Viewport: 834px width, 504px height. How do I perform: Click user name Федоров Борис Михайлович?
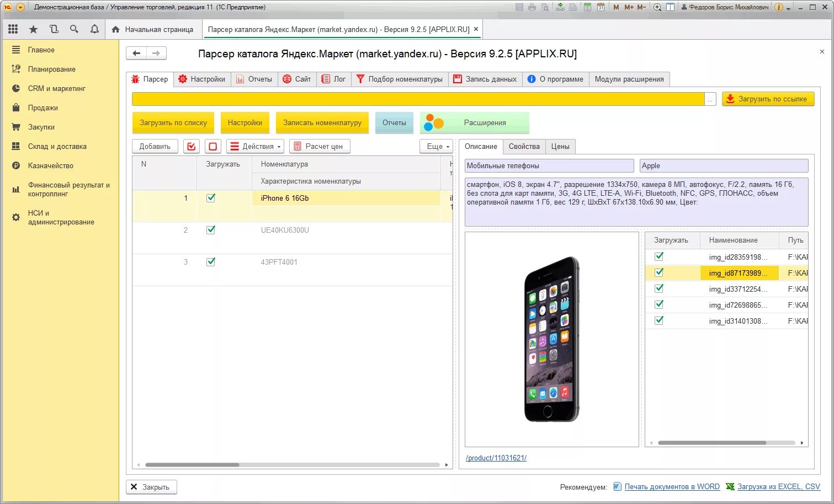pos(725,7)
